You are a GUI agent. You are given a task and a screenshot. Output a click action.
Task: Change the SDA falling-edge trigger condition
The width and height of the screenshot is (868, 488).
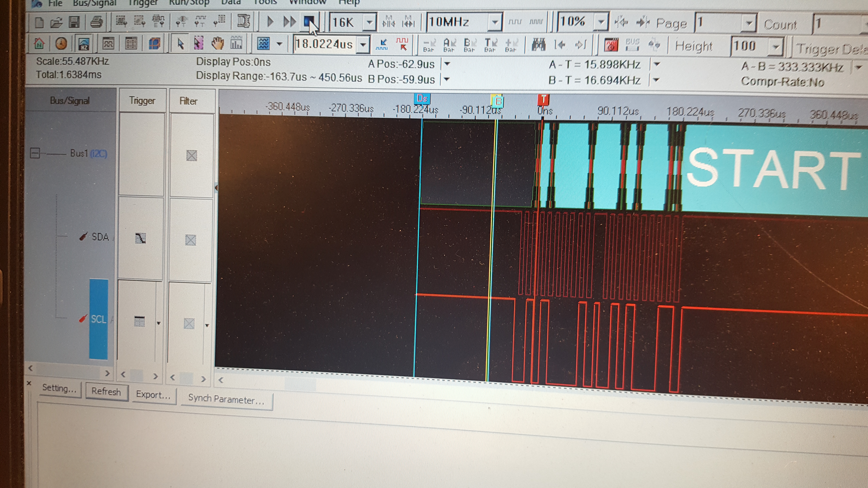(141, 238)
